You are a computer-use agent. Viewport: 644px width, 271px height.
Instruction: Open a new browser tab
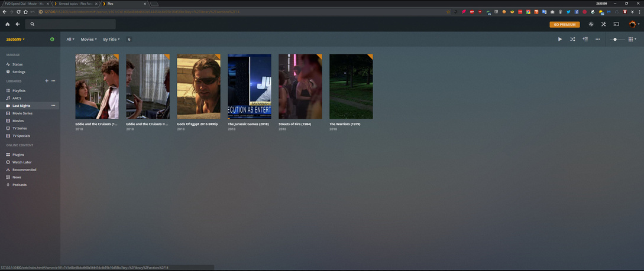coord(154,4)
